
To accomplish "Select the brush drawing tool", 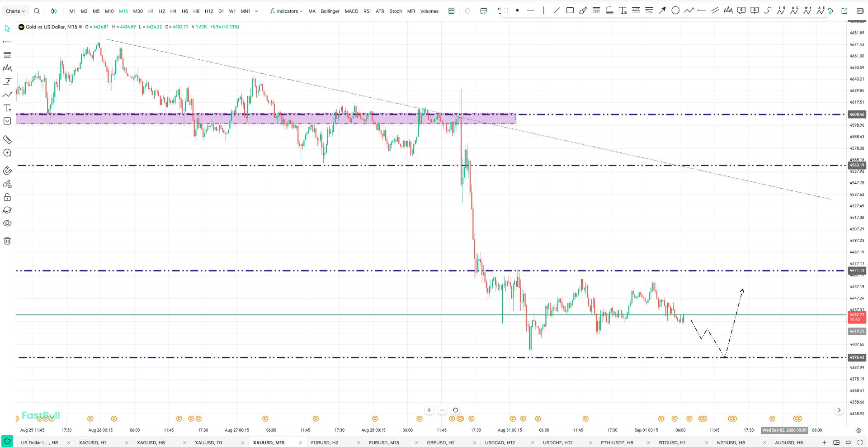I will click(583, 10).
